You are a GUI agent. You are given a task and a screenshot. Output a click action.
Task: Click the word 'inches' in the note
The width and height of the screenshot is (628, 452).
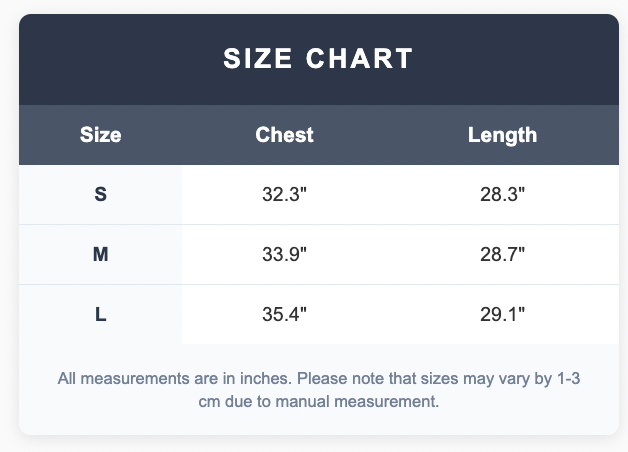[x=265, y=378]
